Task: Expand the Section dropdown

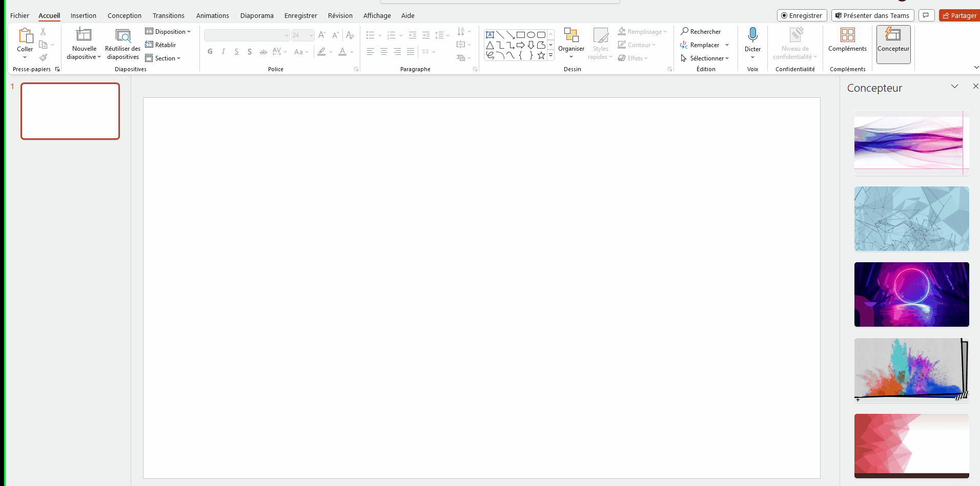Action: 164,58
